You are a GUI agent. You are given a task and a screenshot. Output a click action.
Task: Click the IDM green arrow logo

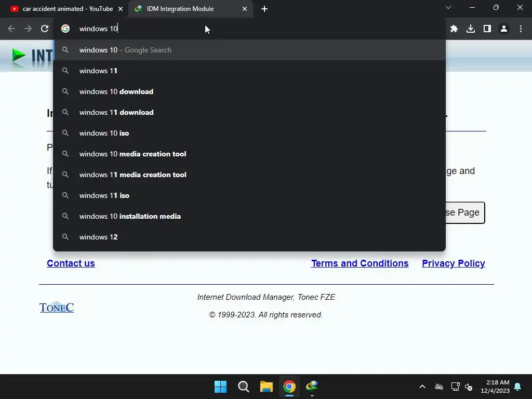coord(19,55)
